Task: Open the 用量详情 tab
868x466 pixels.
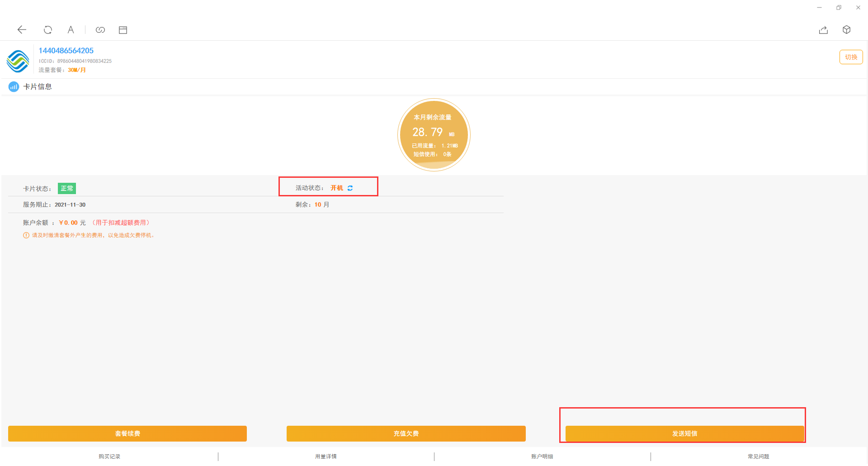Action: (x=326, y=456)
